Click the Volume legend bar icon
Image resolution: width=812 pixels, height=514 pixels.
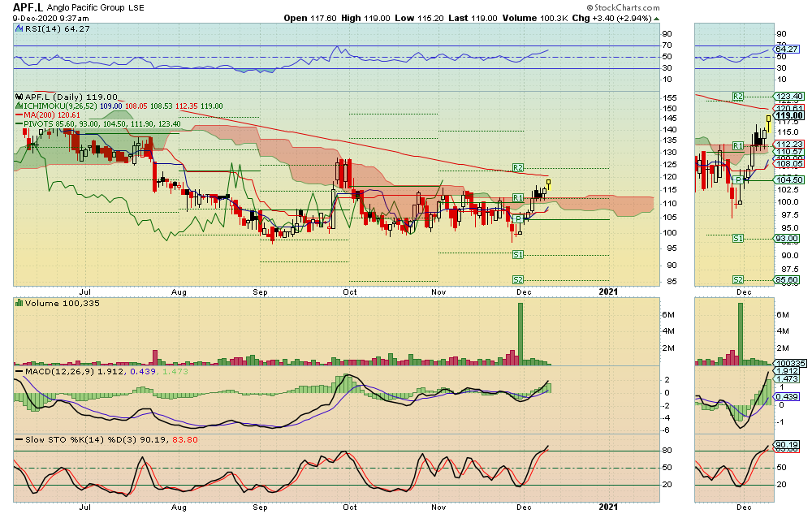pos(19,303)
